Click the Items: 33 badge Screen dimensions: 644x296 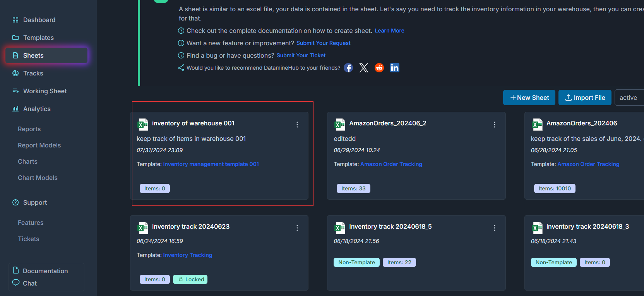pyautogui.click(x=353, y=188)
